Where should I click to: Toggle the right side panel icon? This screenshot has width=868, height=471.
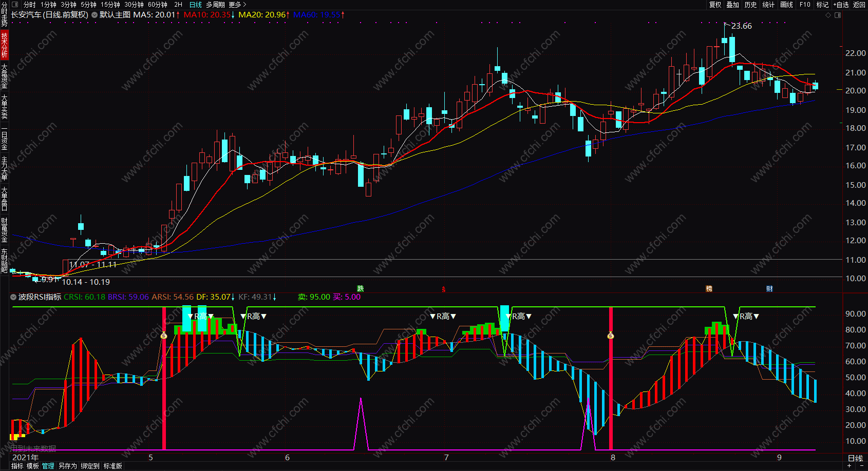pos(838,15)
